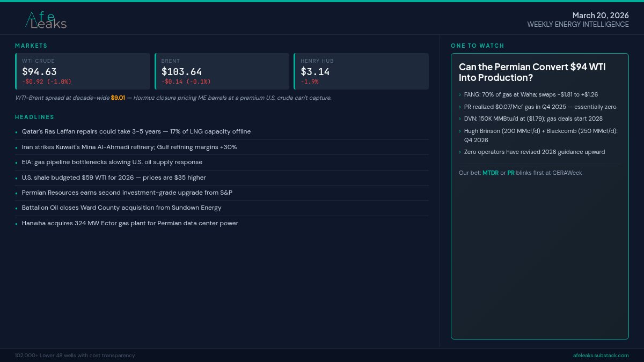This screenshot has height=362, width=644.
Task: Click the $3.14 Henry Hub price
Action: [x=315, y=71]
